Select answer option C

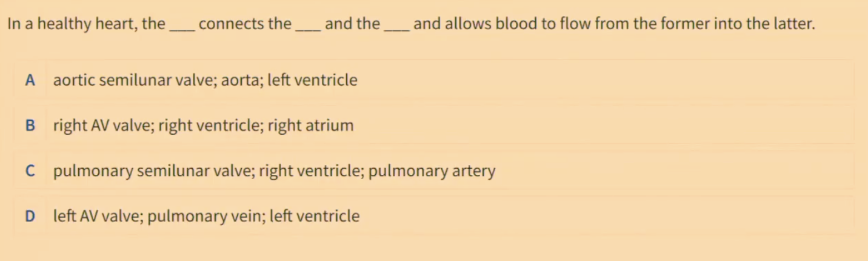(434, 171)
